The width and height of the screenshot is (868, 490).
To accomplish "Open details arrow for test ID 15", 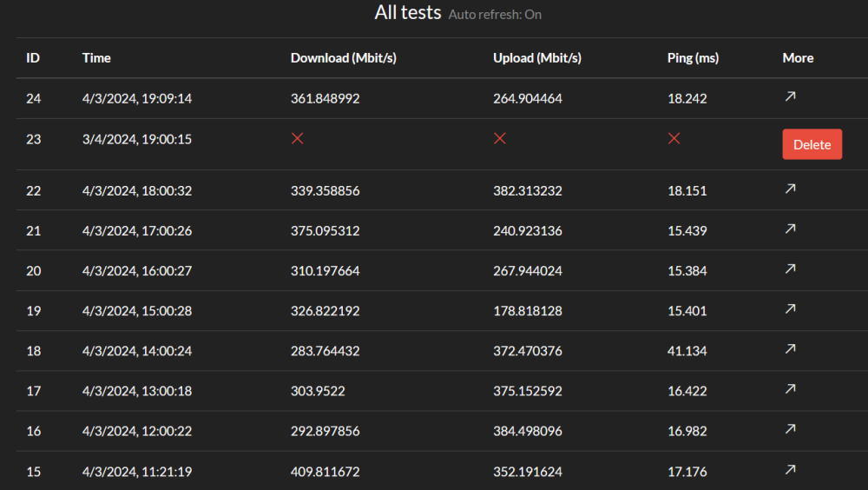I will pos(791,469).
